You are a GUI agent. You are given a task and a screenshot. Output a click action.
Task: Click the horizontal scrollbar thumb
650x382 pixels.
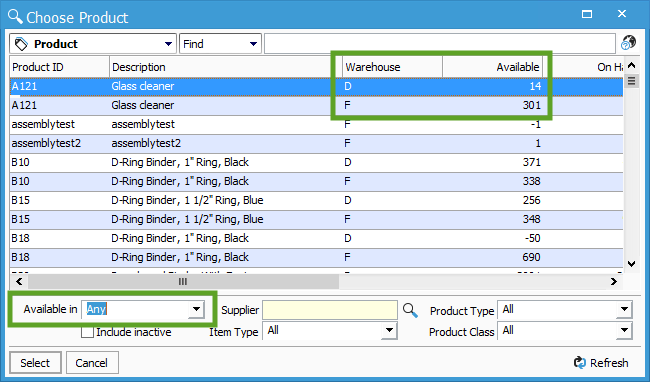(x=183, y=282)
